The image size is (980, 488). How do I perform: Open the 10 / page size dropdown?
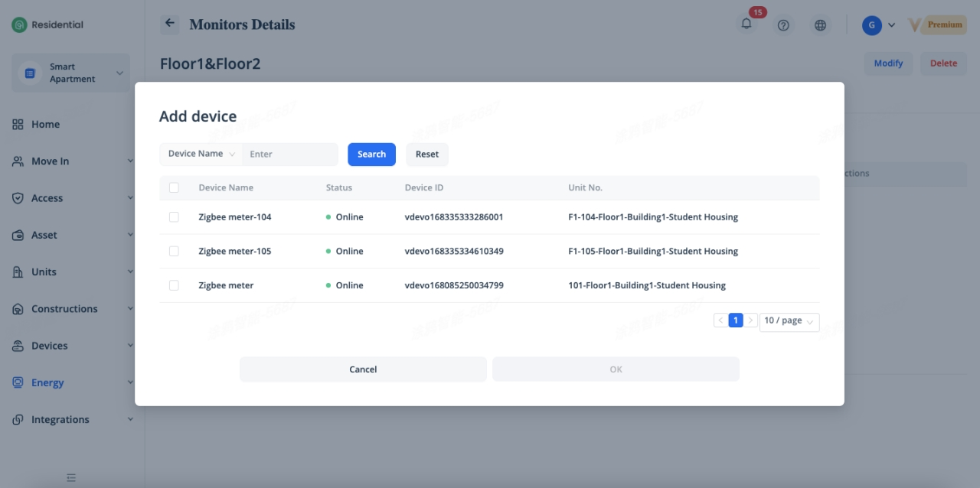pyautogui.click(x=789, y=321)
